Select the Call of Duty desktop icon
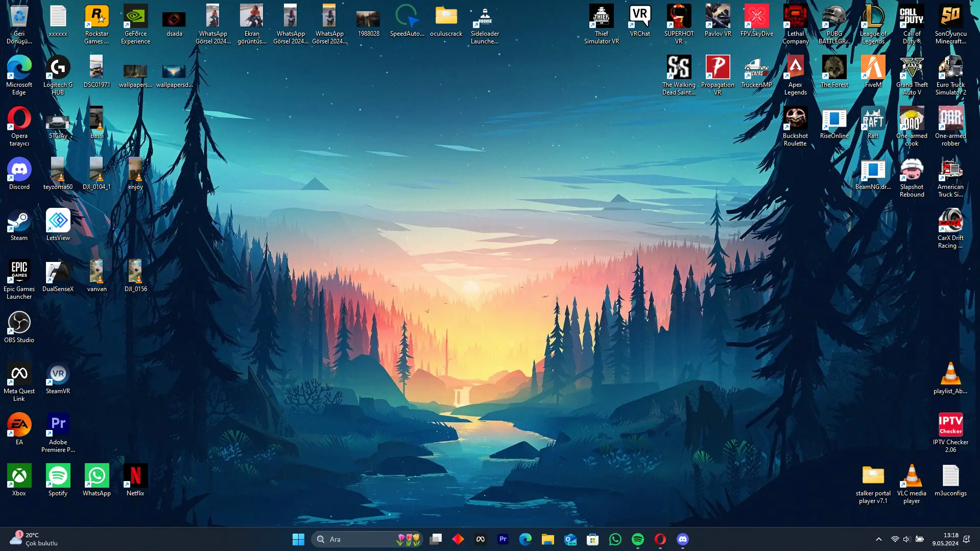The image size is (980, 551). tap(912, 24)
